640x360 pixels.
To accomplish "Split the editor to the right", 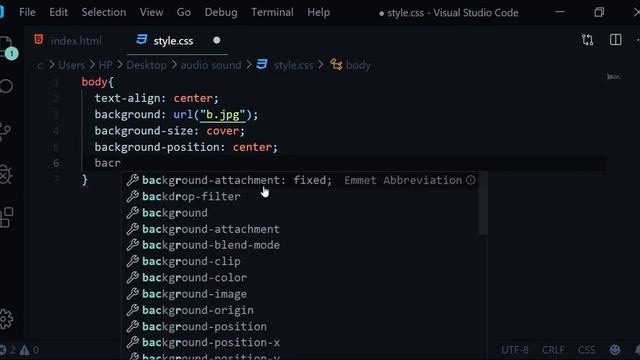I will click(x=616, y=40).
